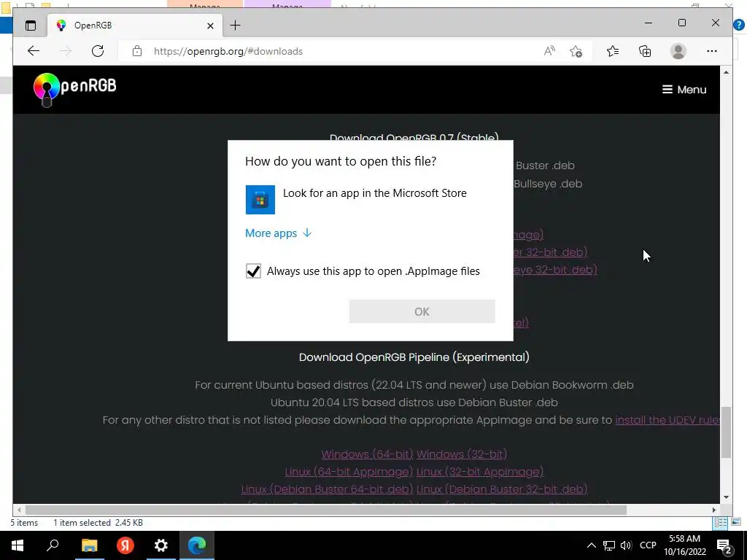Open the Windows Start menu

(x=18, y=545)
